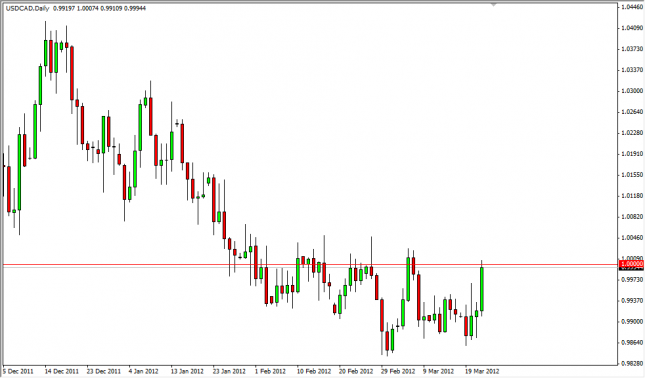Click the 0.99370 price axis label
This screenshot has width=645, height=378.
[x=632, y=301]
